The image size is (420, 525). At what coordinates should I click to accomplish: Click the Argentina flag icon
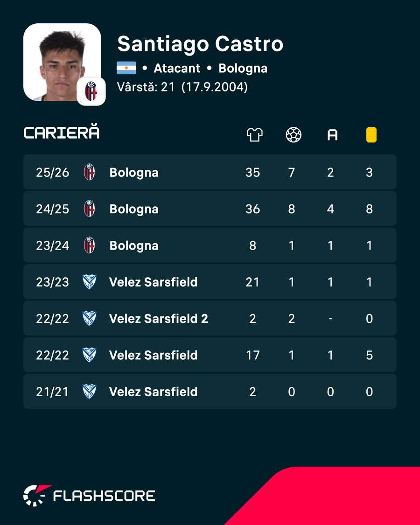coord(126,68)
